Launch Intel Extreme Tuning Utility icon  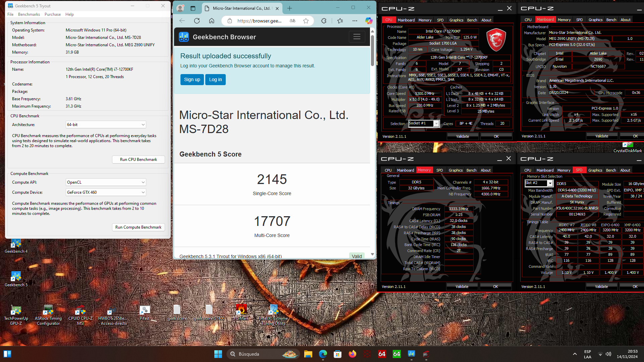pos(273,315)
